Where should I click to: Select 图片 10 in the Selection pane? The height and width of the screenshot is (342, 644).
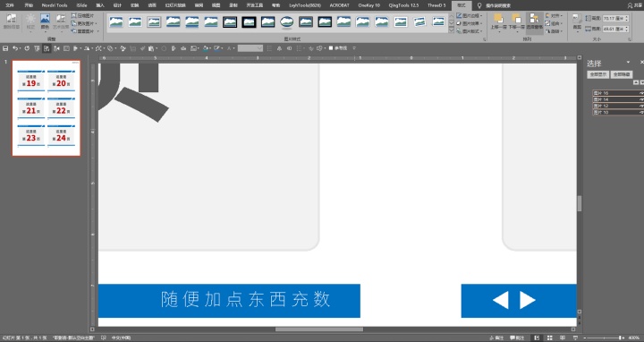point(618,112)
